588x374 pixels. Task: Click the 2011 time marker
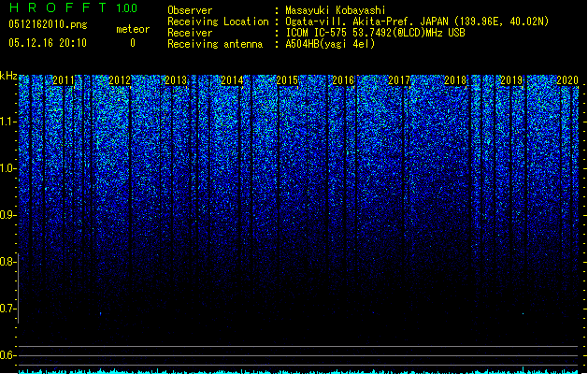coord(64,80)
